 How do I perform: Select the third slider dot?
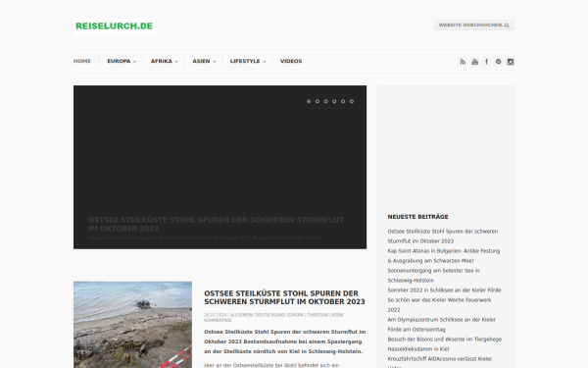tap(326, 101)
